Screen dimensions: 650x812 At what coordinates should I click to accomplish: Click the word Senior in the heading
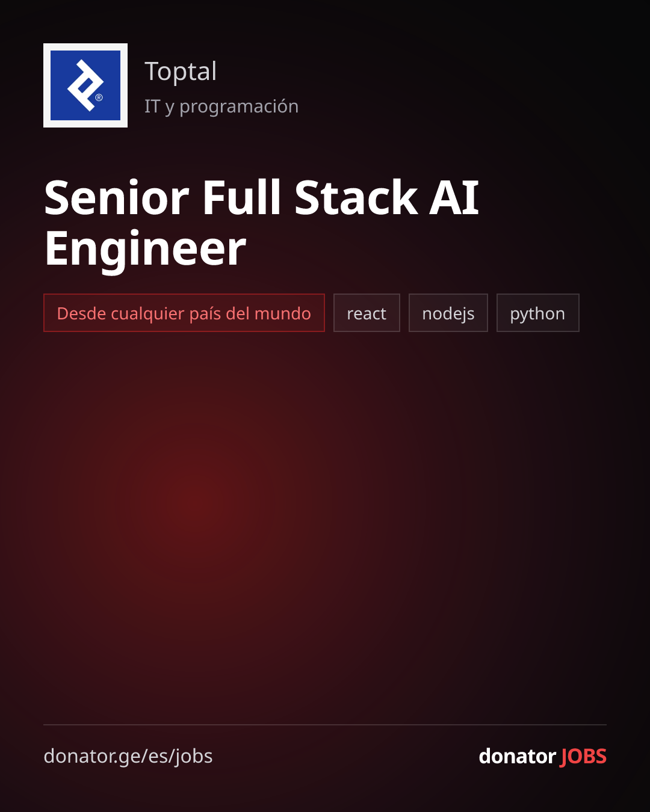(x=117, y=197)
